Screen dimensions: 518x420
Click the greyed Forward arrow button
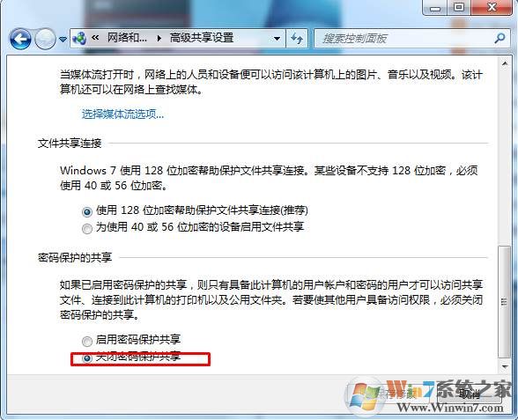(x=45, y=40)
